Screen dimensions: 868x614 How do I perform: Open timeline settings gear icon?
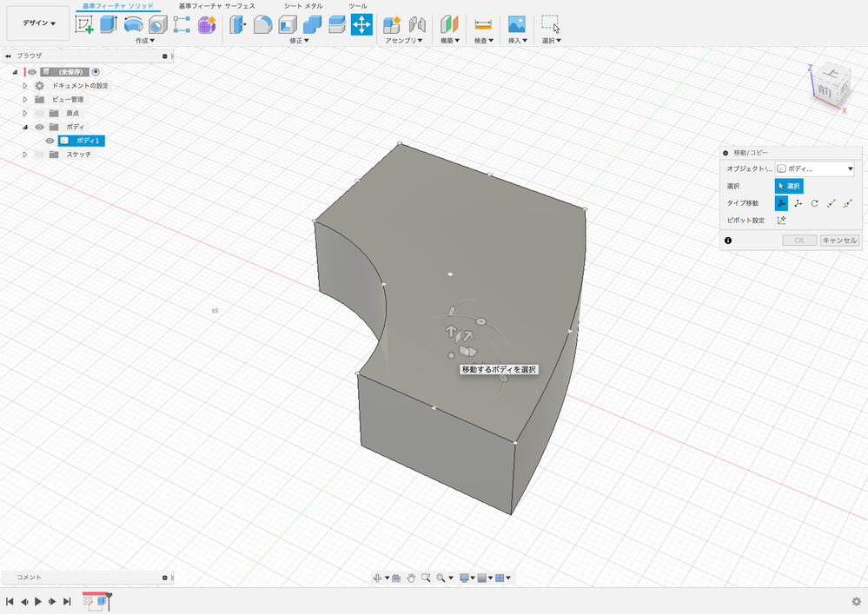click(857, 601)
